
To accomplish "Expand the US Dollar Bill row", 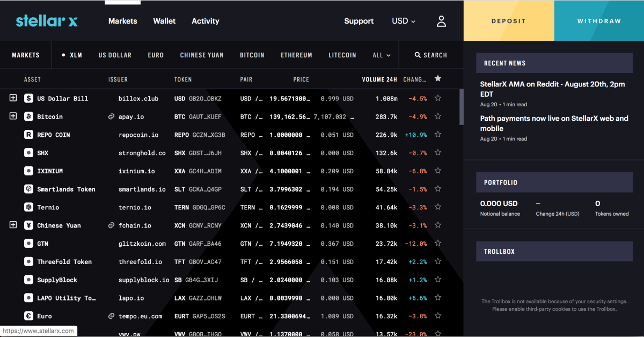I will [x=13, y=98].
